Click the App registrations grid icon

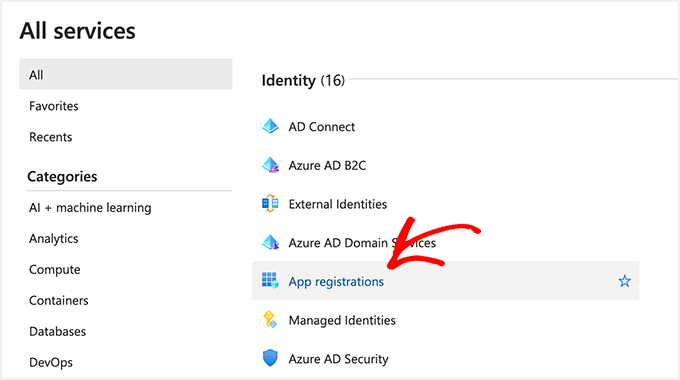(270, 281)
